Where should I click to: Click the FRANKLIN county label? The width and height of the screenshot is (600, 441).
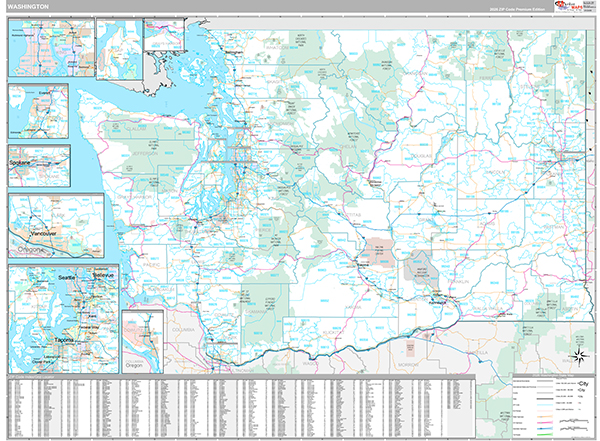tap(458, 282)
